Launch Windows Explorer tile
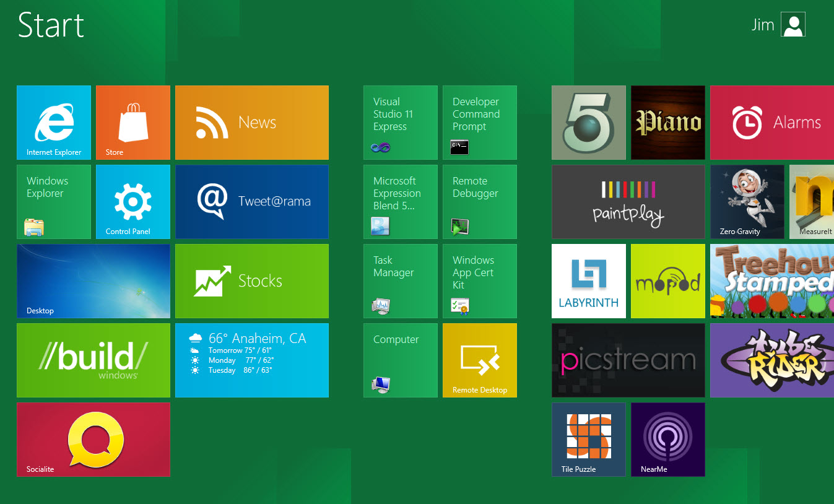Screen dimensions: 834x504 pos(54,202)
